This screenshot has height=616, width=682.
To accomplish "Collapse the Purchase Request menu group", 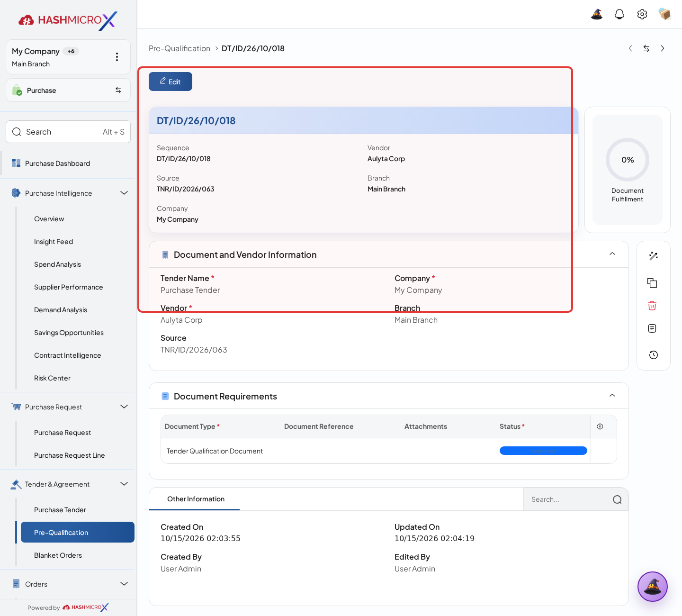I will coord(124,407).
